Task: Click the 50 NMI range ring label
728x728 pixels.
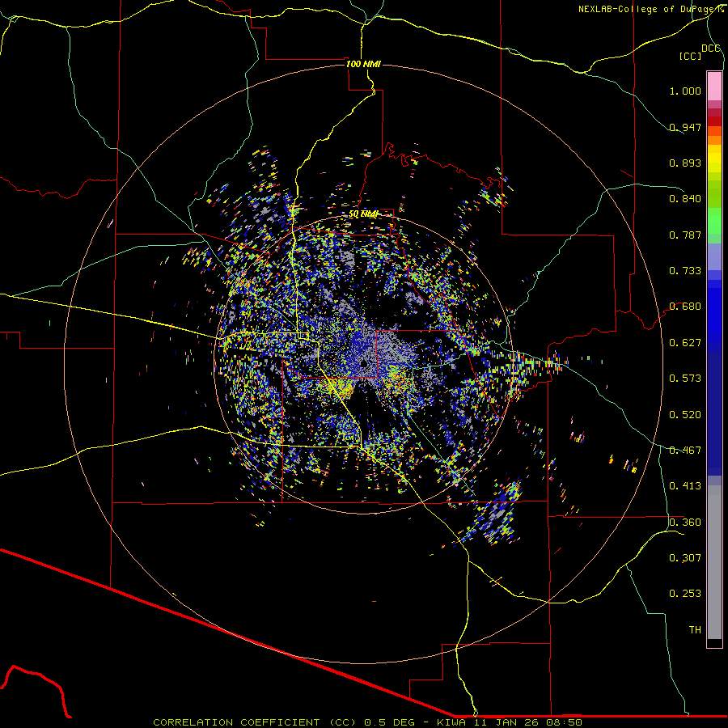Action: click(x=363, y=214)
